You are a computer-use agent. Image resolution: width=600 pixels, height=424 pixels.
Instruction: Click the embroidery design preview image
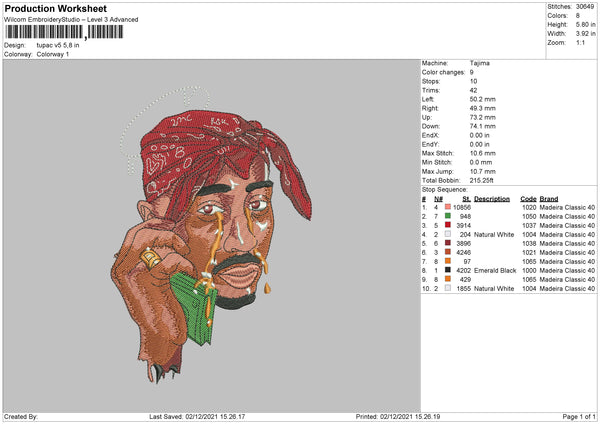click(212, 236)
